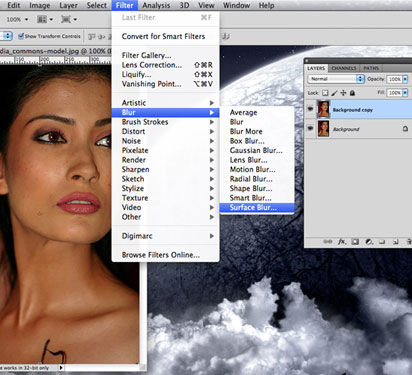
Task: Create new fill or adjustment layer
Action: [369, 242]
